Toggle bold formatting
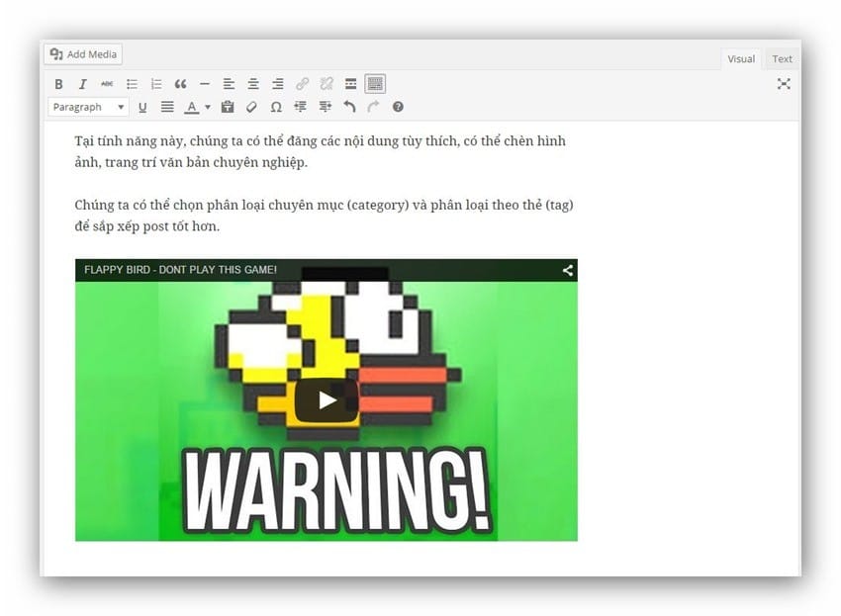Viewport: 841px width, 616px height. (58, 84)
